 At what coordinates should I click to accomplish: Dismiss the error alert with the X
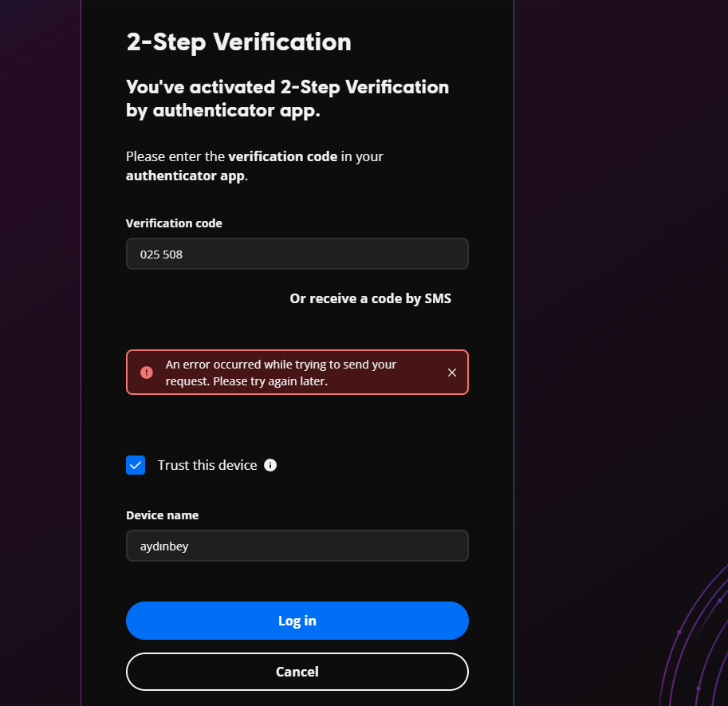click(452, 373)
